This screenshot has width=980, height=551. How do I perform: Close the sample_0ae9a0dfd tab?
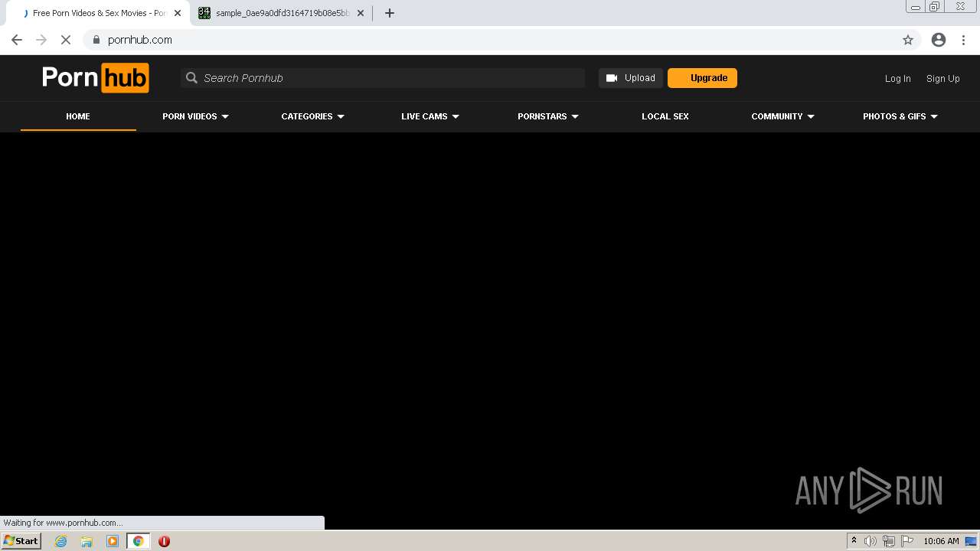pyautogui.click(x=361, y=13)
